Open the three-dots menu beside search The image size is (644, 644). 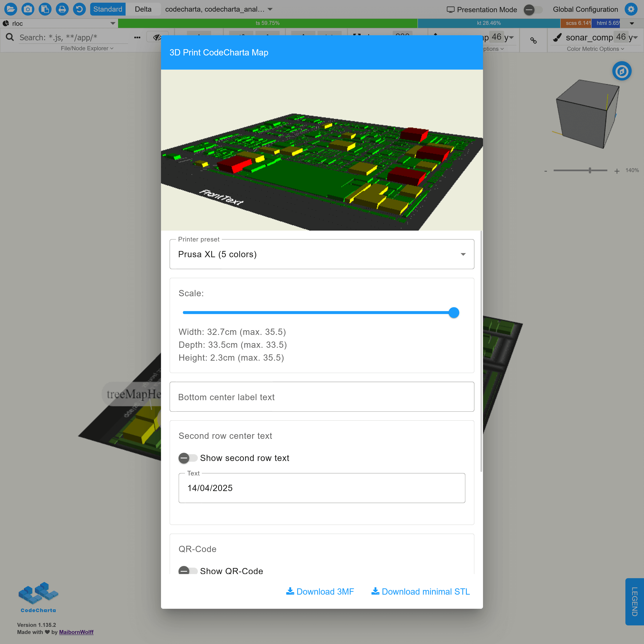(137, 37)
